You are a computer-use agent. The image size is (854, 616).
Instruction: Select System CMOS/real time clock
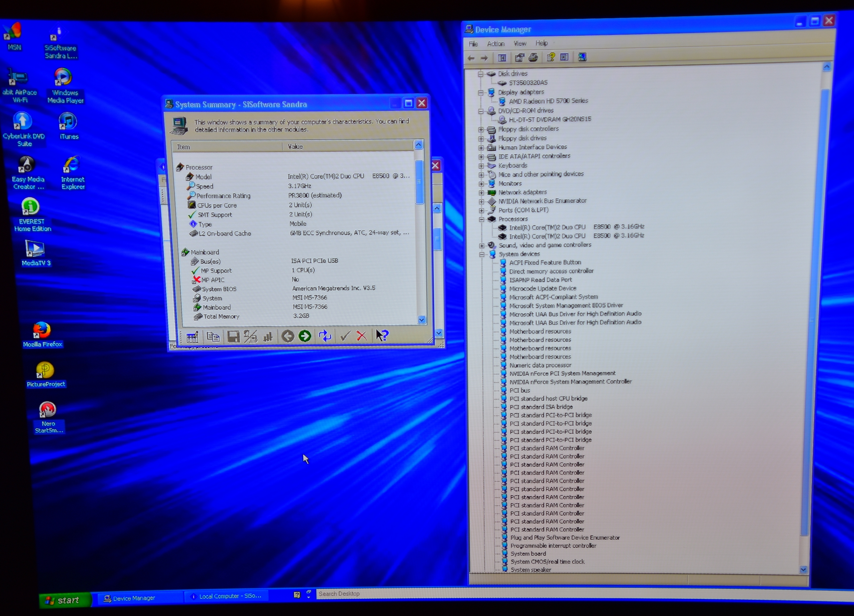click(548, 562)
